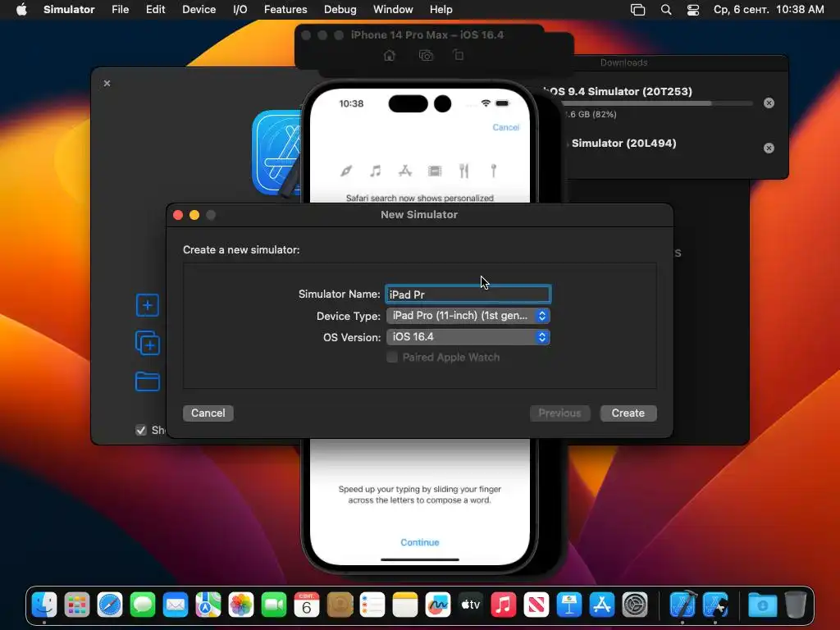Open Spotlight search in menu bar
Viewport: 840px width, 630px height.
point(666,10)
